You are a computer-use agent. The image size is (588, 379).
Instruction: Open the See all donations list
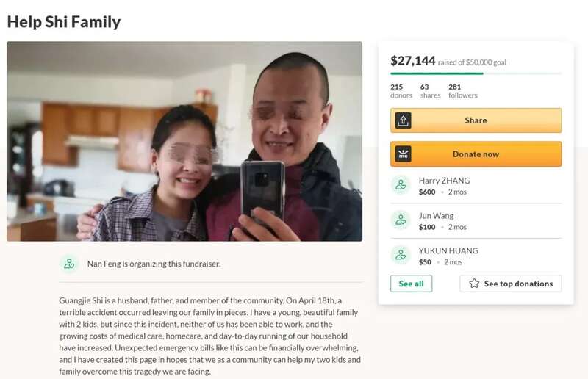click(x=411, y=284)
